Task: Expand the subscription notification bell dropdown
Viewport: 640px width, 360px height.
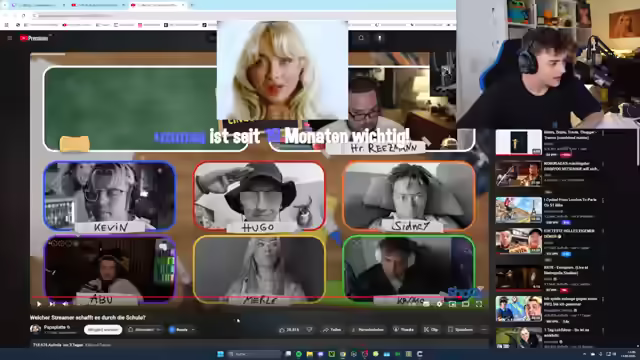Action: click(145, 329)
